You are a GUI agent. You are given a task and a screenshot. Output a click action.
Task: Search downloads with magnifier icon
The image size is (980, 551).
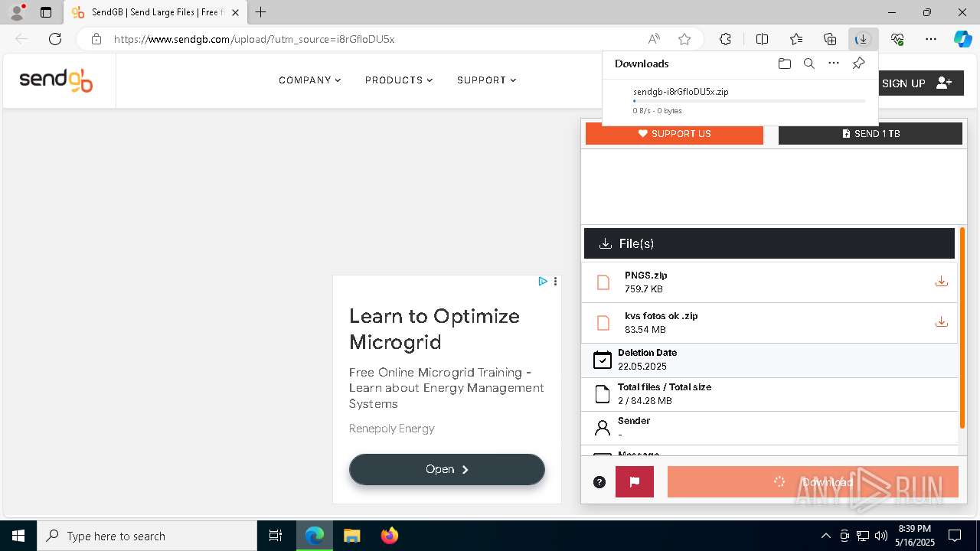808,64
